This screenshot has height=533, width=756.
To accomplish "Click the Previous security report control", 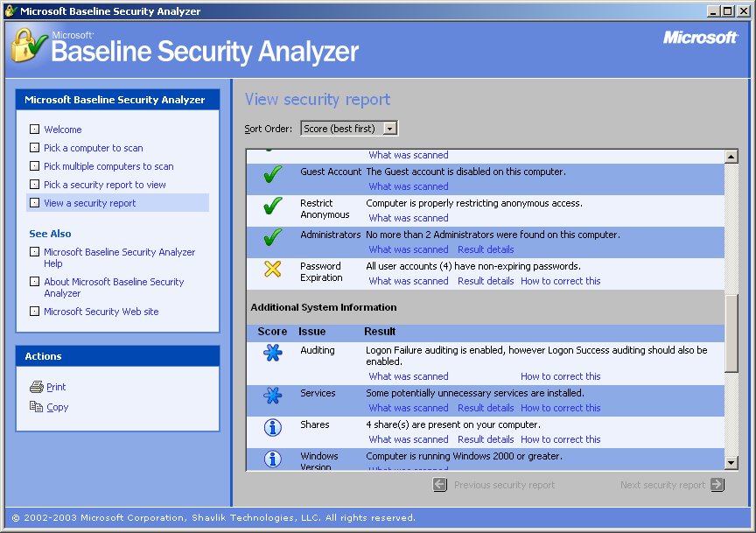I will (x=442, y=485).
